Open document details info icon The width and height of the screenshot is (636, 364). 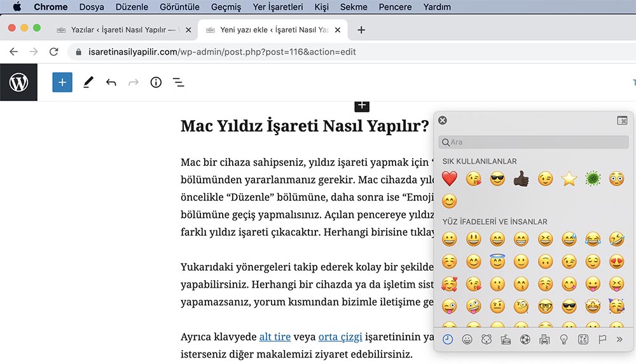point(156,83)
